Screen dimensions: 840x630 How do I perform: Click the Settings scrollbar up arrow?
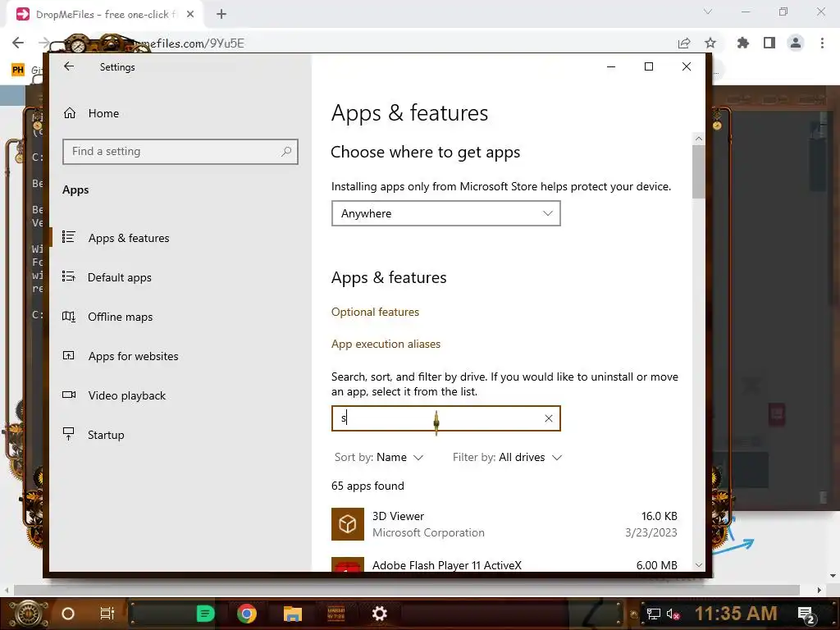point(699,138)
